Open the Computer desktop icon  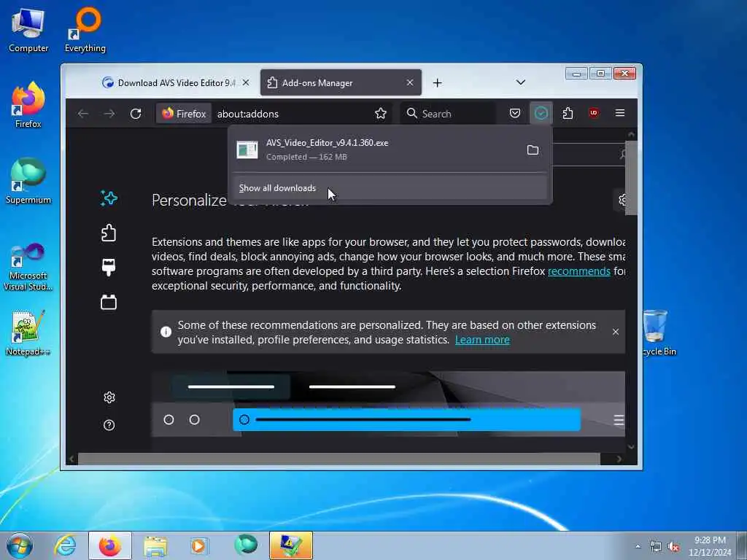28,31
